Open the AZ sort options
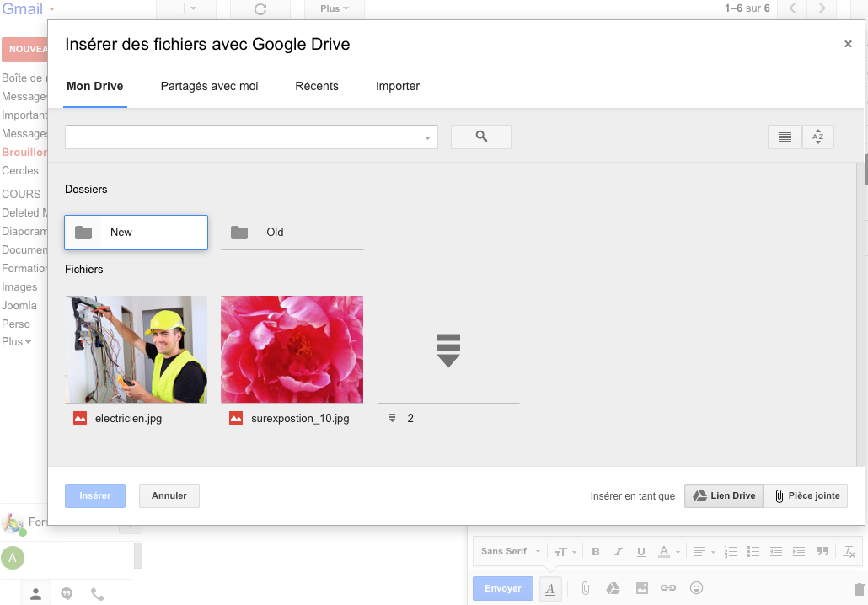868x605 pixels. [x=818, y=137]
